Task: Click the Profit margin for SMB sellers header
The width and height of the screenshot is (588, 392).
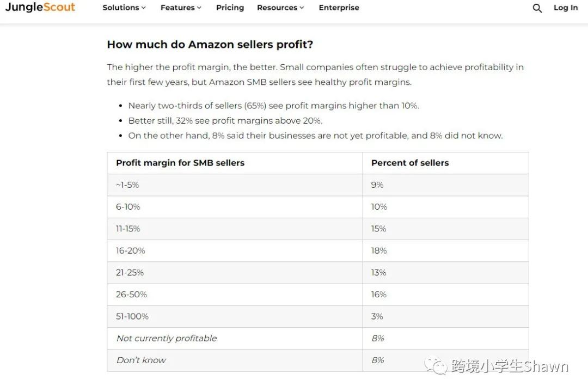Action: point(180,163)
